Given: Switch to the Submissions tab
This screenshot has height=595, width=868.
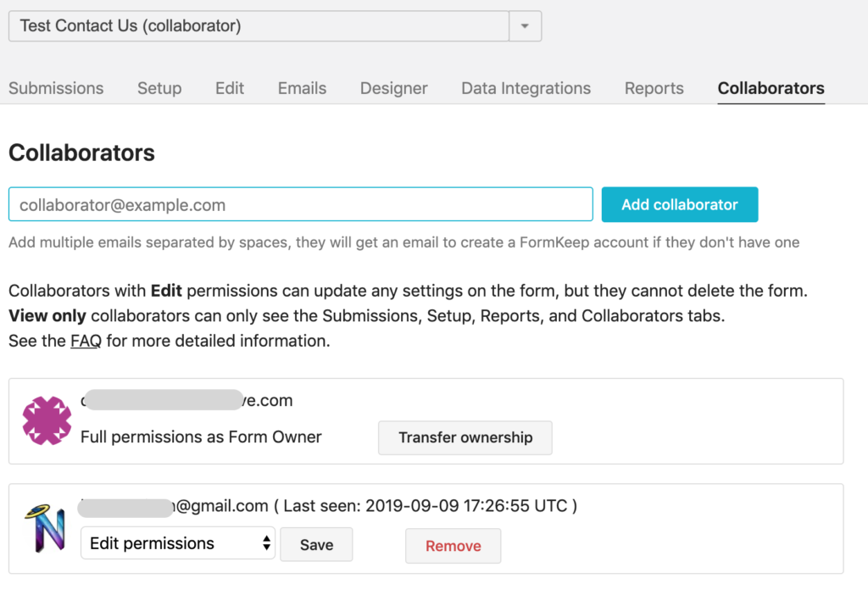Looking at the screenshot, I should tap(56, 88).
